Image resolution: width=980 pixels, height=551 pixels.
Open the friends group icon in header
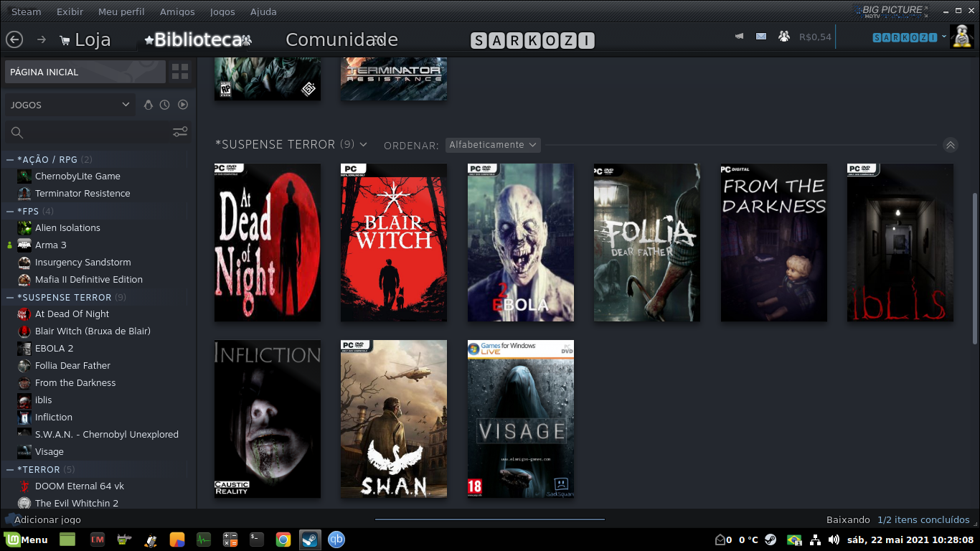click(x=783, y=37)
